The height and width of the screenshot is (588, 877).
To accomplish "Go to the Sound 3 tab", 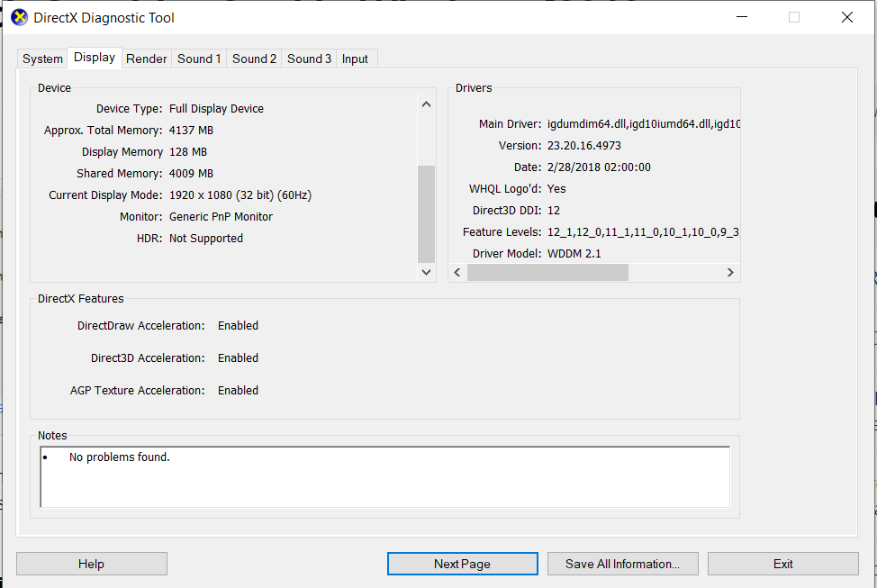I will (x=309, y=59).
